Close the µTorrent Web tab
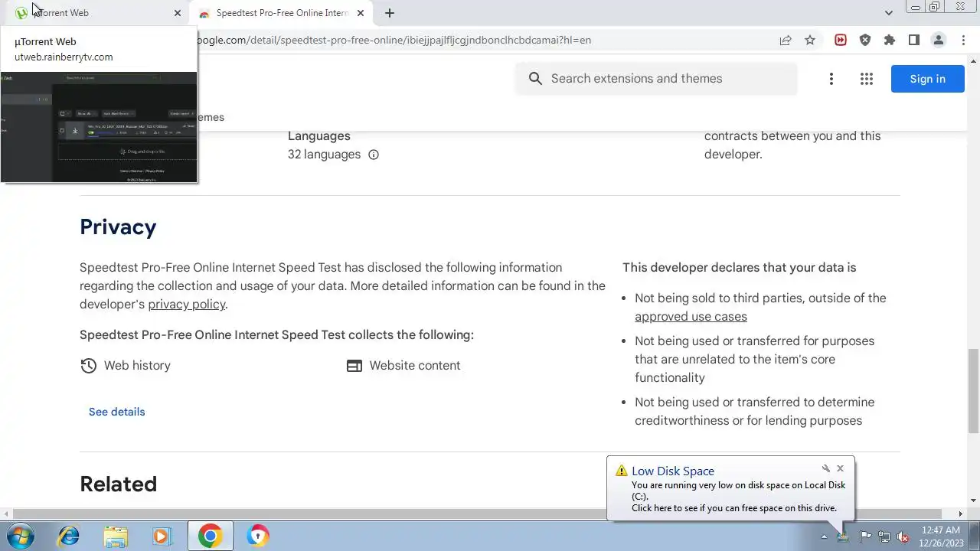980x551 pixels. pyautogui.click(x=178, y=13)
